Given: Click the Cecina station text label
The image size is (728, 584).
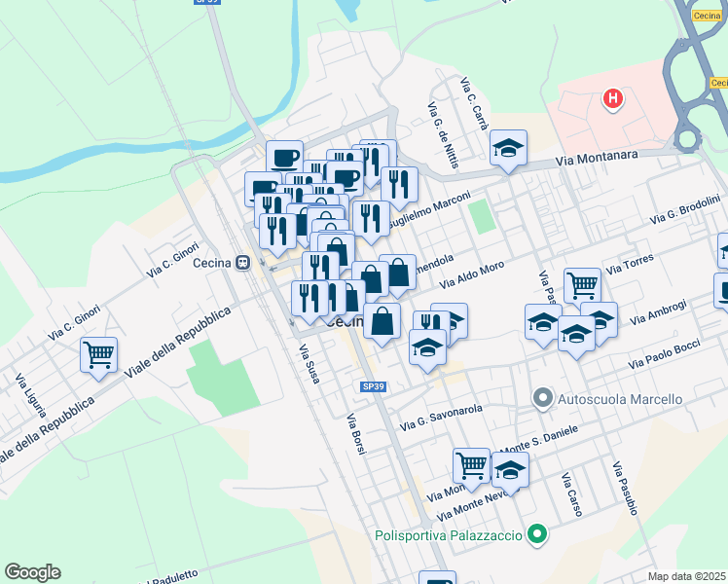Looking at the screenshot, I should coord(212,263).
